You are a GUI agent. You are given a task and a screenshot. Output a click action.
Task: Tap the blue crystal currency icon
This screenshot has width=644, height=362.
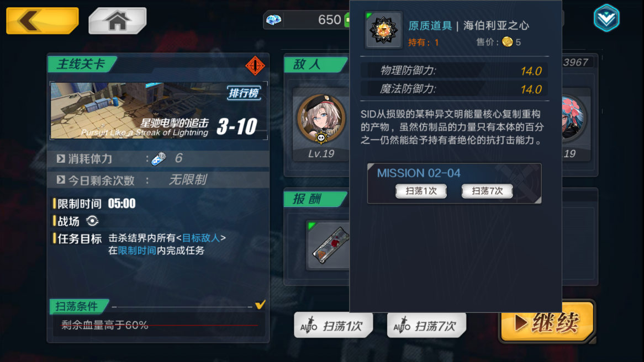click(x=273, y=20)
